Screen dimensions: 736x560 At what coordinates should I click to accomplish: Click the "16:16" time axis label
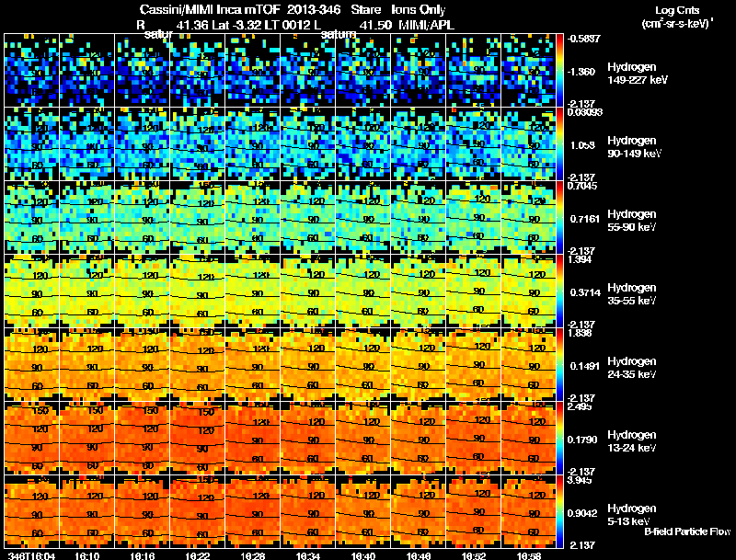pyautogui.click(x=143, y=555)
